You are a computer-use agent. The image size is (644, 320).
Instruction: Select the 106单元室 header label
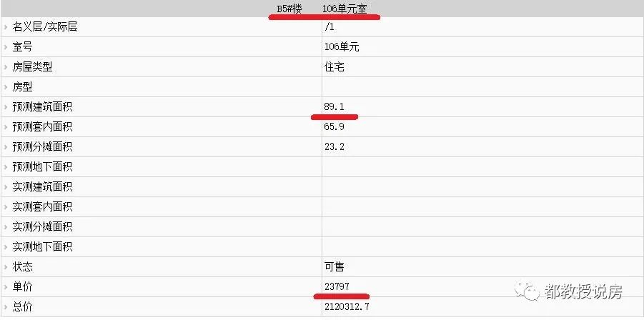pyautogui.click(x=345, y=9)
